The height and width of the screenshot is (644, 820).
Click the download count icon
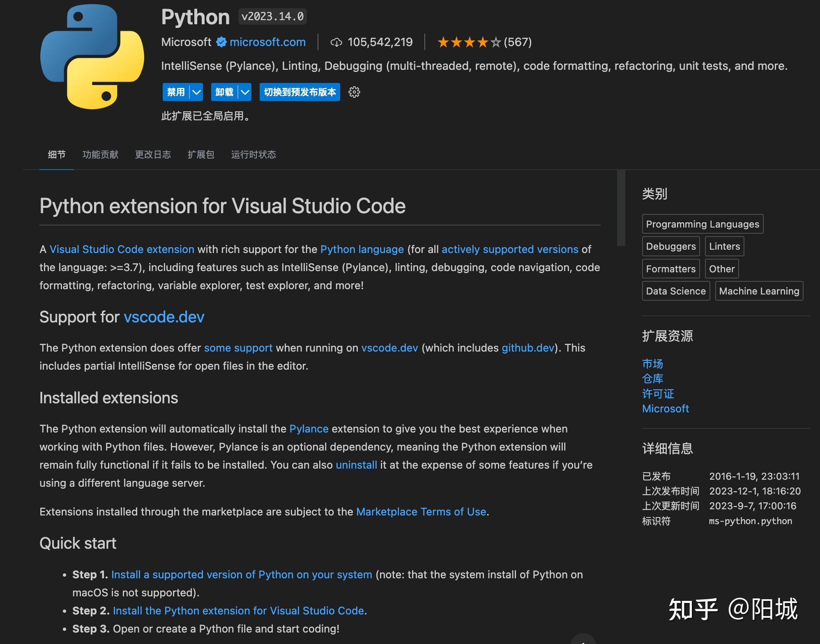[x=337, y=42]
